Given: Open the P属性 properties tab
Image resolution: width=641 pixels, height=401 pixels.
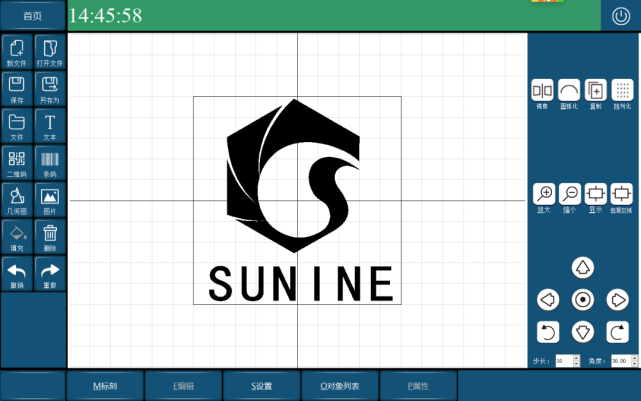Looking at the screenshot, I should click(x=418, y=386).
